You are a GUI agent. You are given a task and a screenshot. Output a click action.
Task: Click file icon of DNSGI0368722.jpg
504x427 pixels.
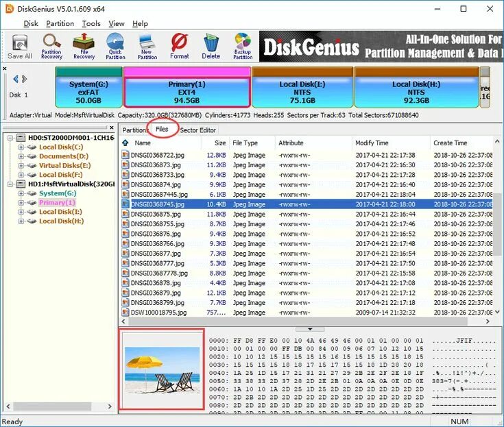click(125, 155)
